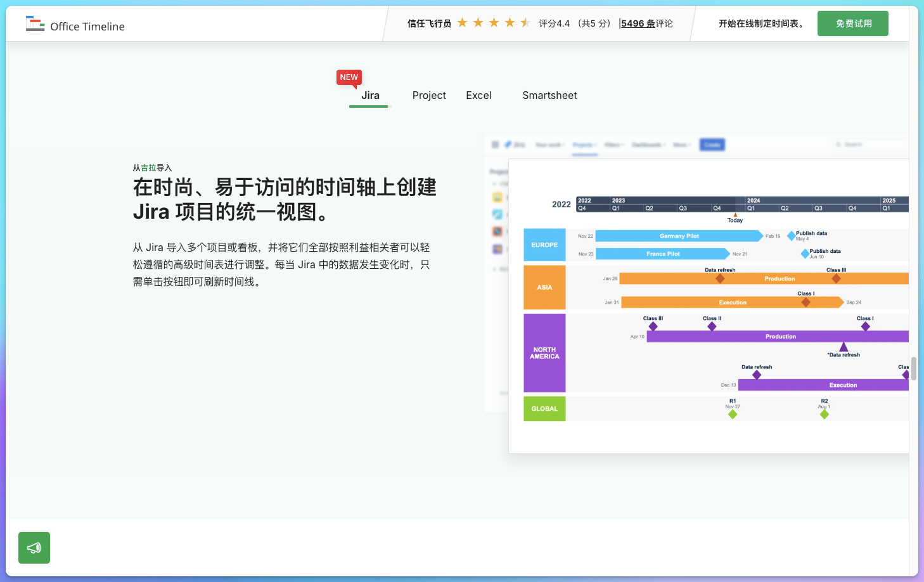
Task: Expand the Your work menu in Jira navbar
Action: pos(549,145)
